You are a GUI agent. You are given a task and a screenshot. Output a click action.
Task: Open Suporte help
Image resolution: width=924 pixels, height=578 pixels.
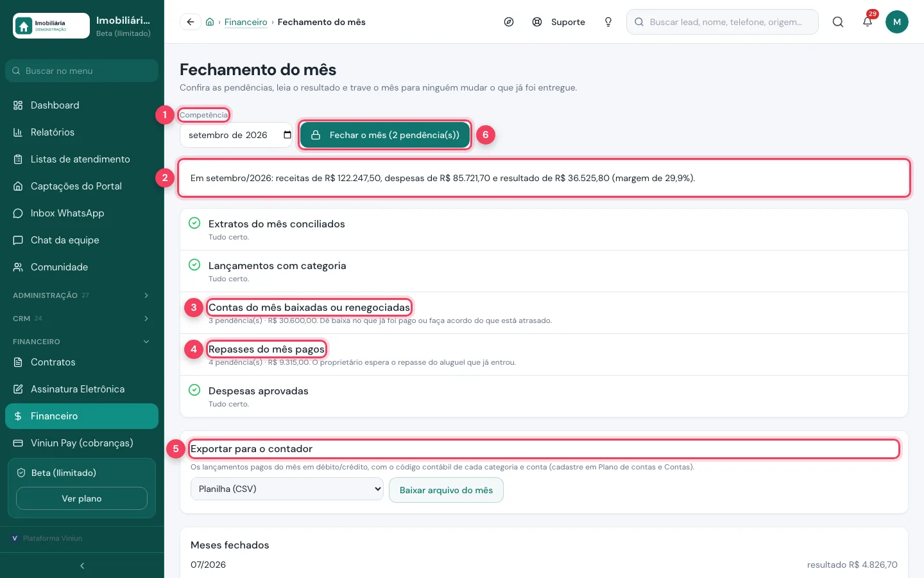point(559,22)
